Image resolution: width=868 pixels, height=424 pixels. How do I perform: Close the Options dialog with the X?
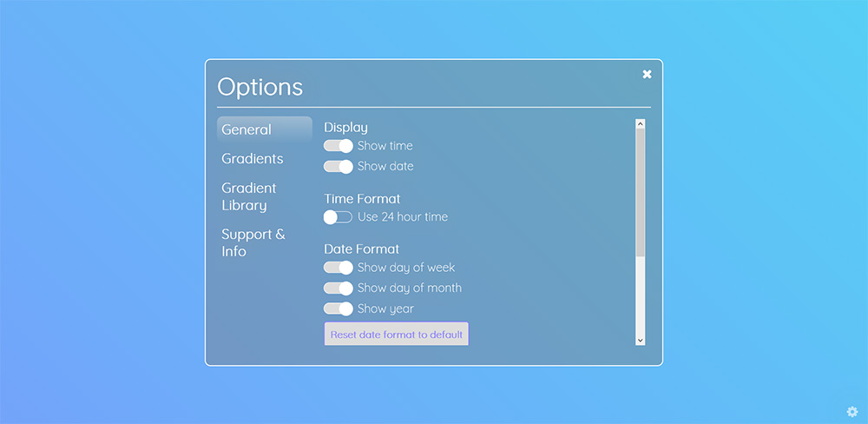point(647,74)
